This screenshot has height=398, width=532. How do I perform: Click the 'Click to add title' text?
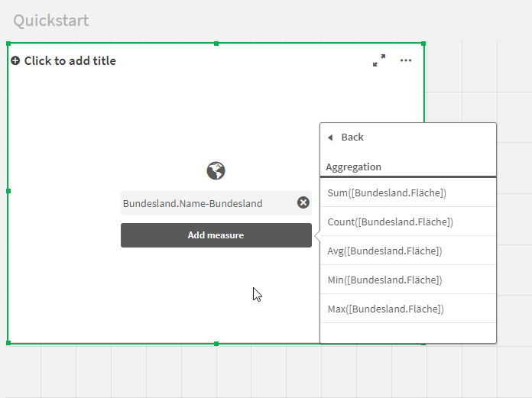[x=70, y=61]
